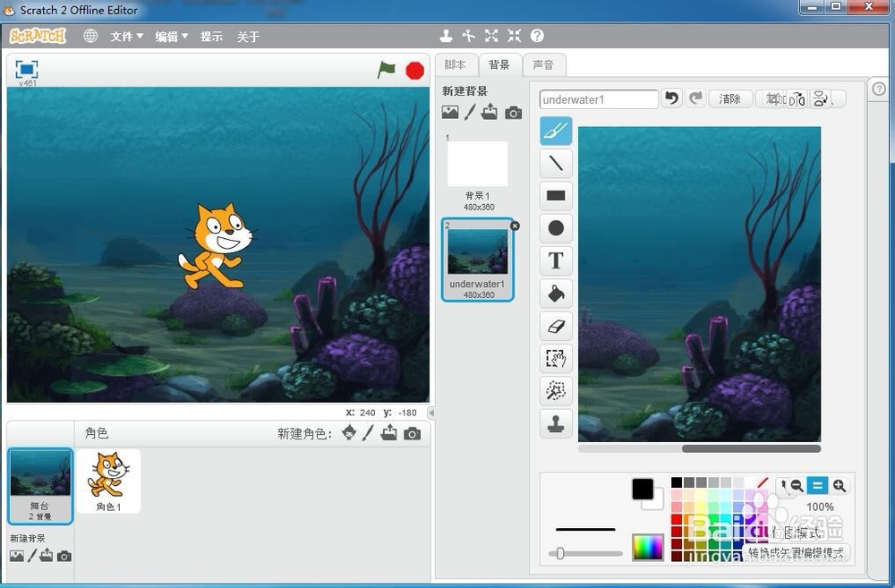Image resolution: width=895 pixels, height=588 pixels.
Task: Click the Undo arrow
Action: tap(672, 98)
